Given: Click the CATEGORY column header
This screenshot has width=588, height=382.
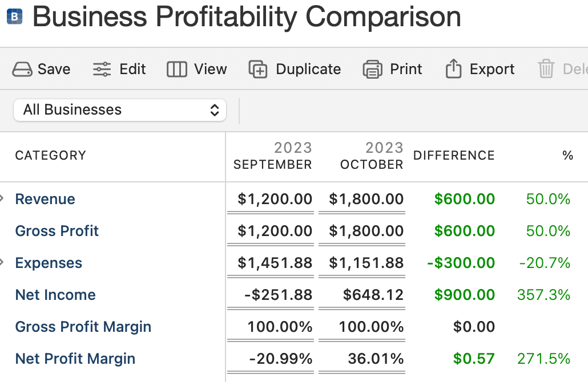Looking at the screenshot, I should (51, 156).
